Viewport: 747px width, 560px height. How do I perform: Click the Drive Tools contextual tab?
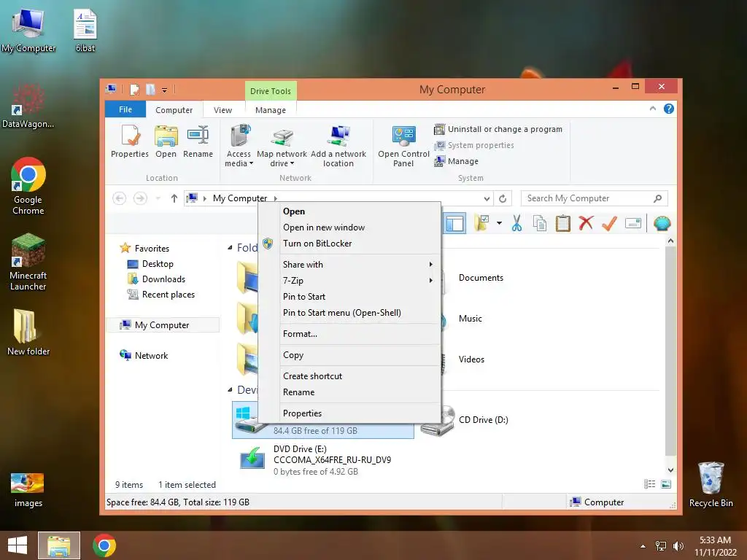pyautogui.click(x=271, y=91)
